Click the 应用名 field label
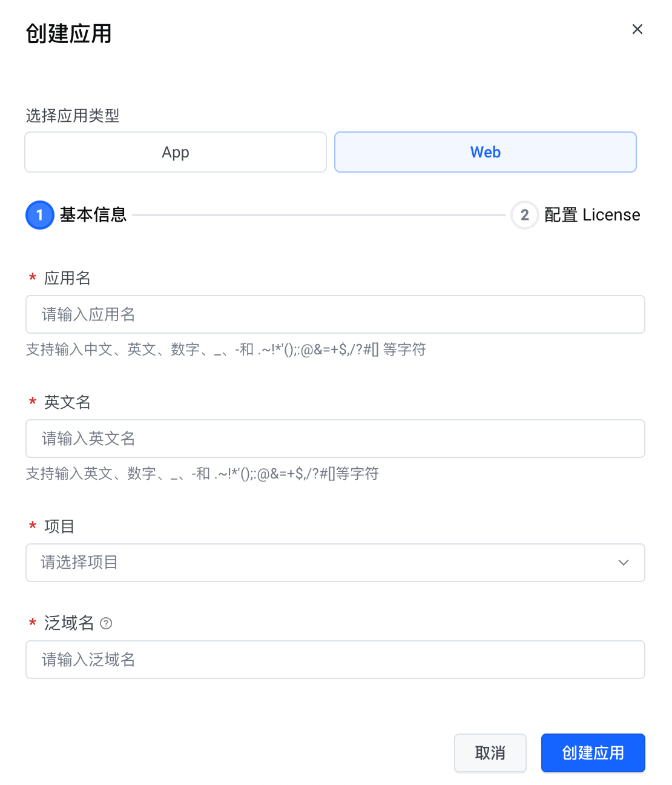The width and height of the screenshot is (672, 785). (67, 278)
